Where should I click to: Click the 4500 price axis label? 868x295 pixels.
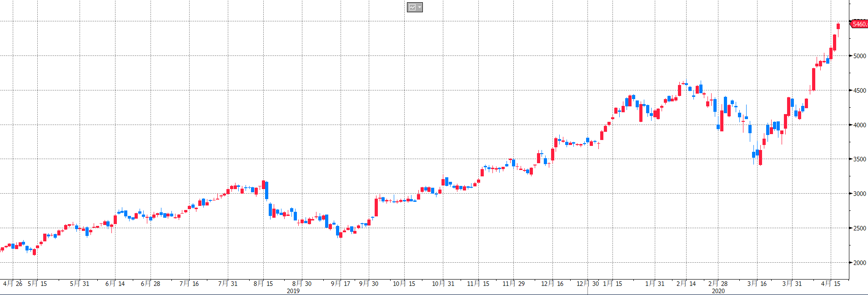[x=859, y=90]
